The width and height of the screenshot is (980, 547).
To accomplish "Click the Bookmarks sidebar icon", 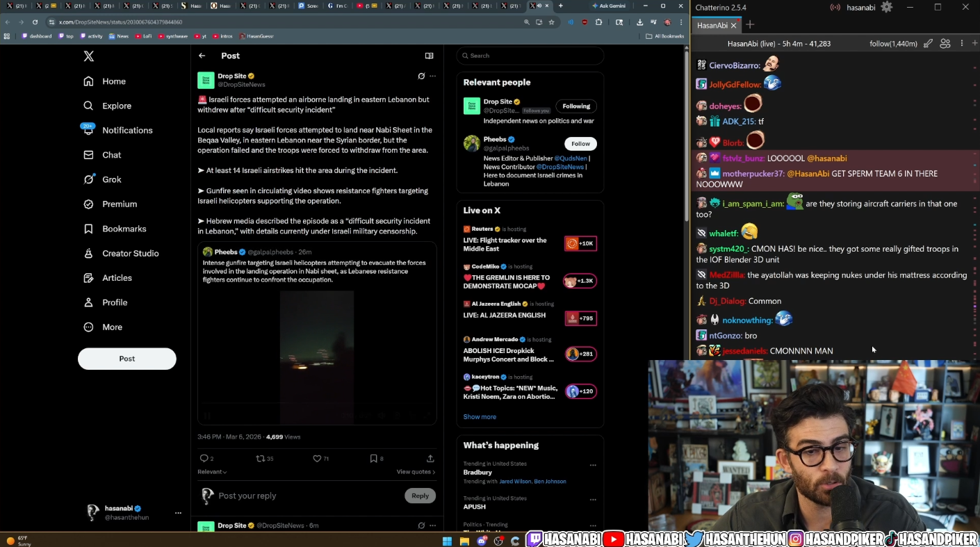I will [88, 229].
